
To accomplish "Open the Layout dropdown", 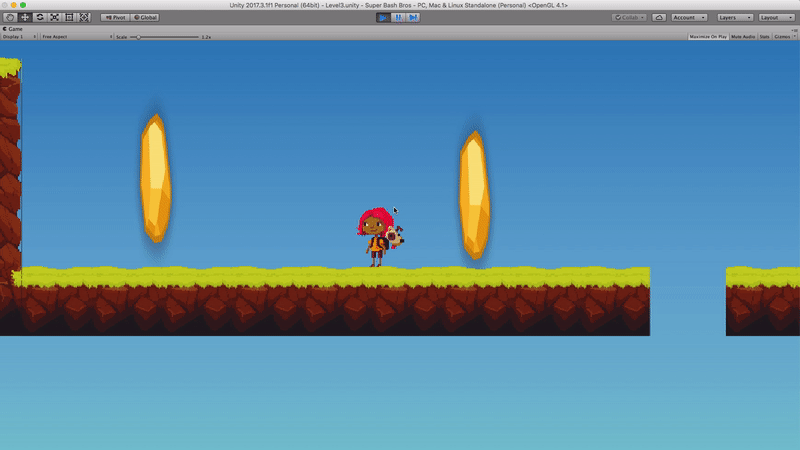I will 774,17.
